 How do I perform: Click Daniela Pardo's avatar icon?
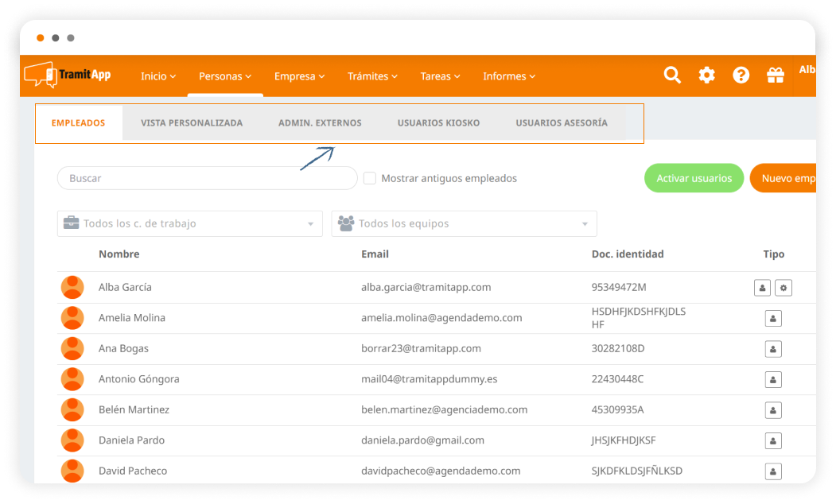click(x=72, y=440)
